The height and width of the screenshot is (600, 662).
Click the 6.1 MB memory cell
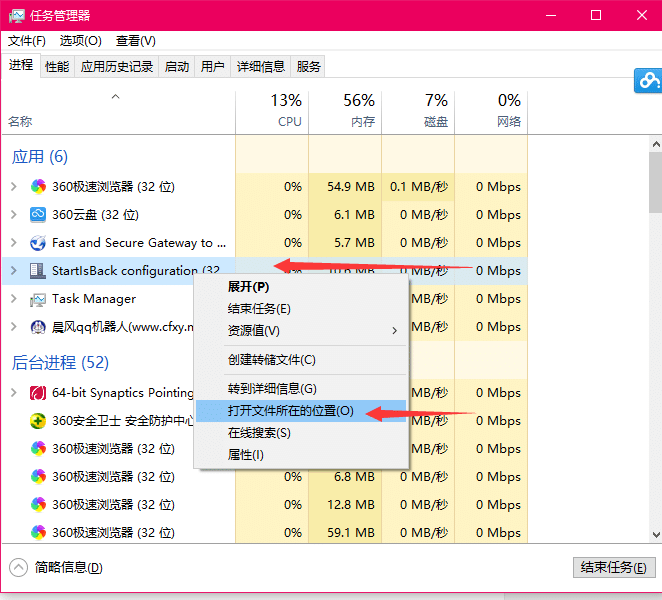click(x=345, y=214)
